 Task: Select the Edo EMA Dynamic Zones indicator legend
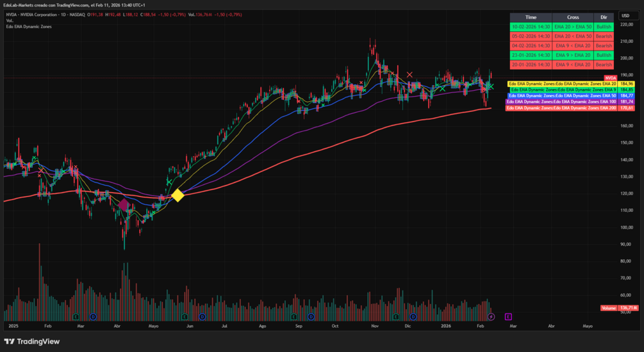(x=29, y=27)
